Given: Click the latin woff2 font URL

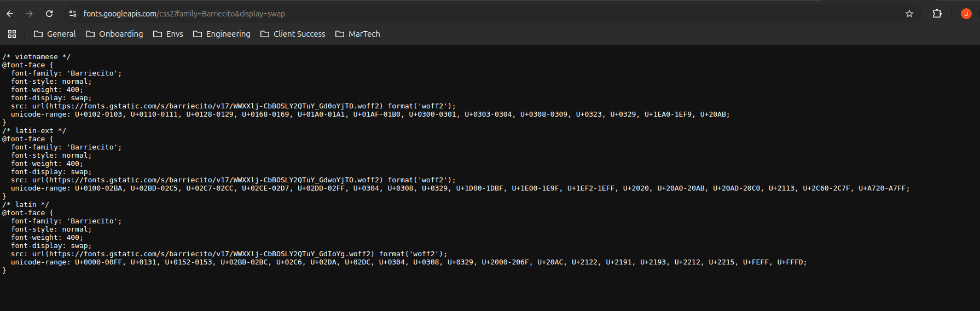Looking at the screenshot, I should pyautogui.click(x=204, y=254).
